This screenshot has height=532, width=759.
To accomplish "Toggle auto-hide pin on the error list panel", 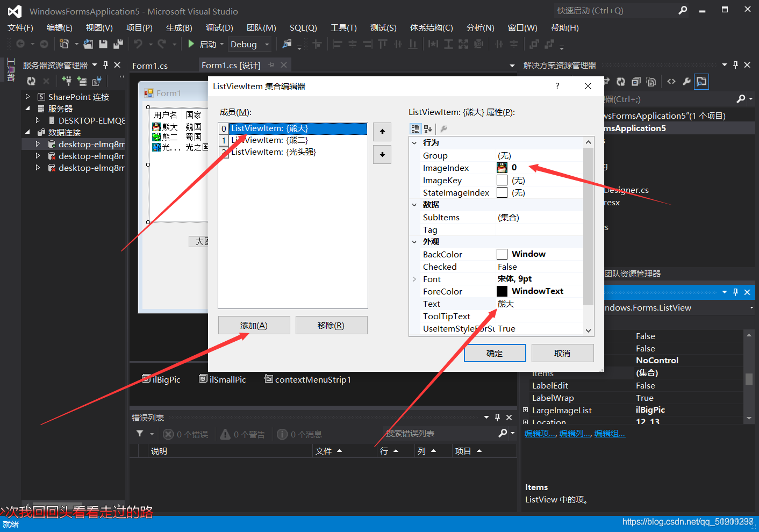I will (x=497, y=418).
